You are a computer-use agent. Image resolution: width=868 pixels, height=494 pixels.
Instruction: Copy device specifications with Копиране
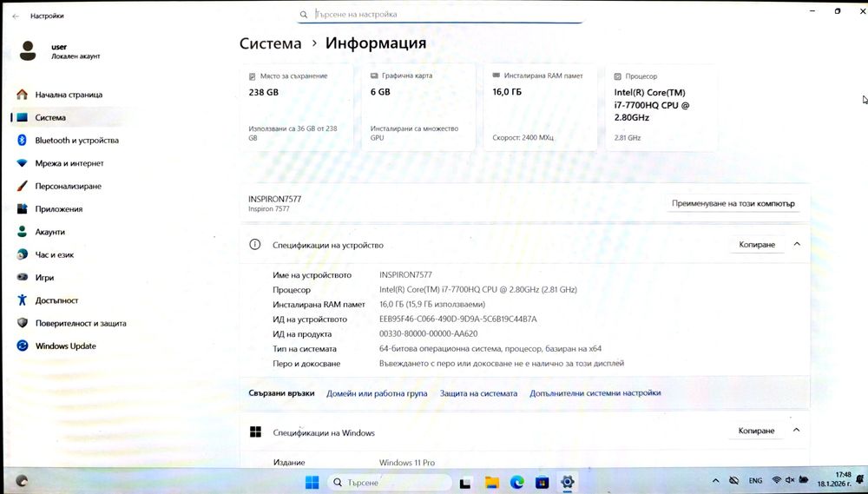click(757, 244)
